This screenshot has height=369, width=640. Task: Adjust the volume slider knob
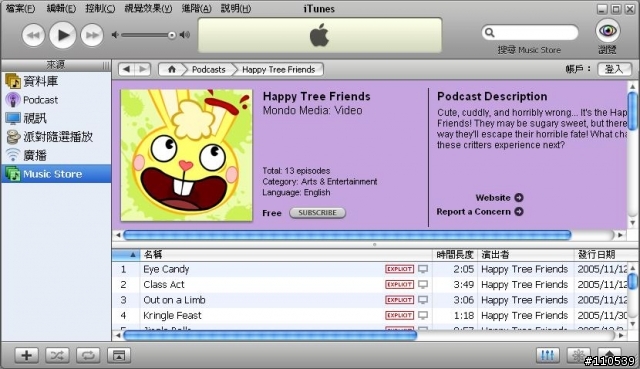(x=172, y=35)
